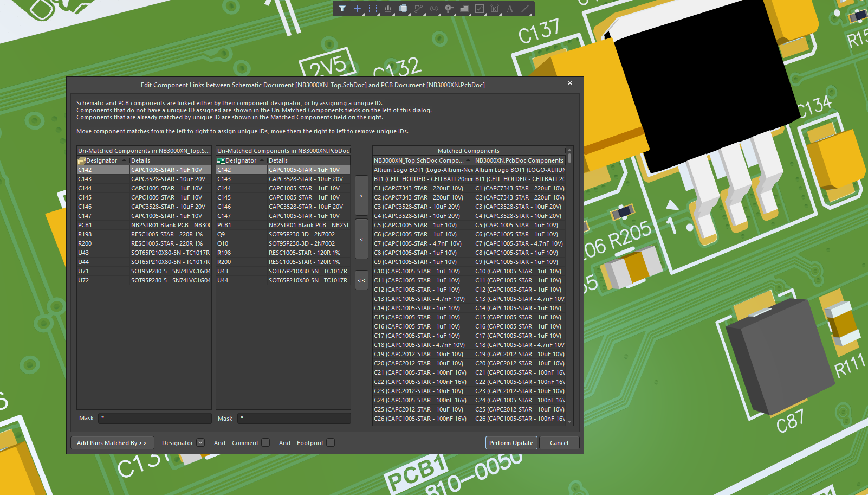The image size is (868, 495).
Task: Activate the interactive routing tool
Action: tap(418, 9)
